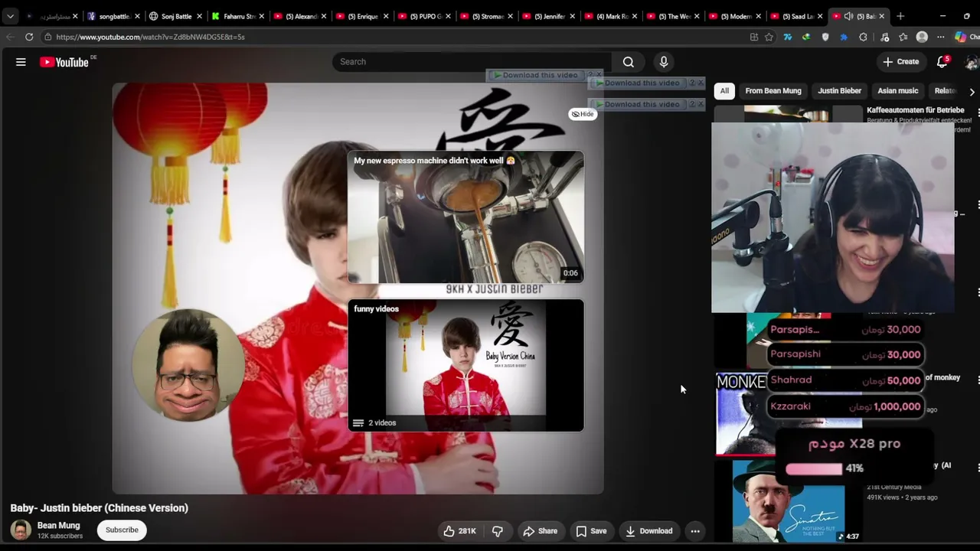Open Bean Mung channel avatar

(21, 530)
